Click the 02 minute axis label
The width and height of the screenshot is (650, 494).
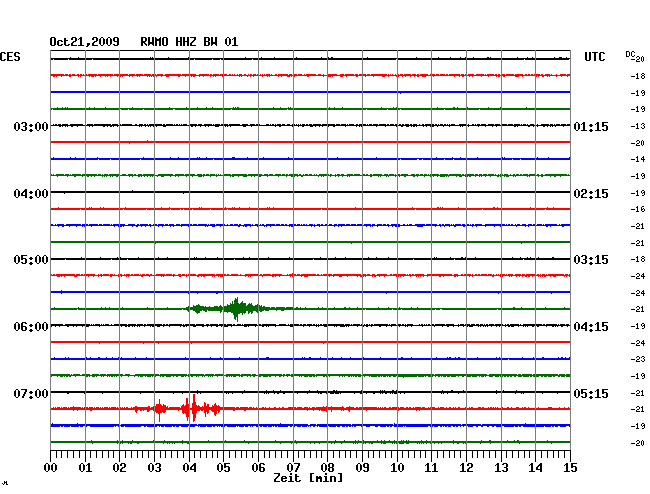[x=119, y=467]
